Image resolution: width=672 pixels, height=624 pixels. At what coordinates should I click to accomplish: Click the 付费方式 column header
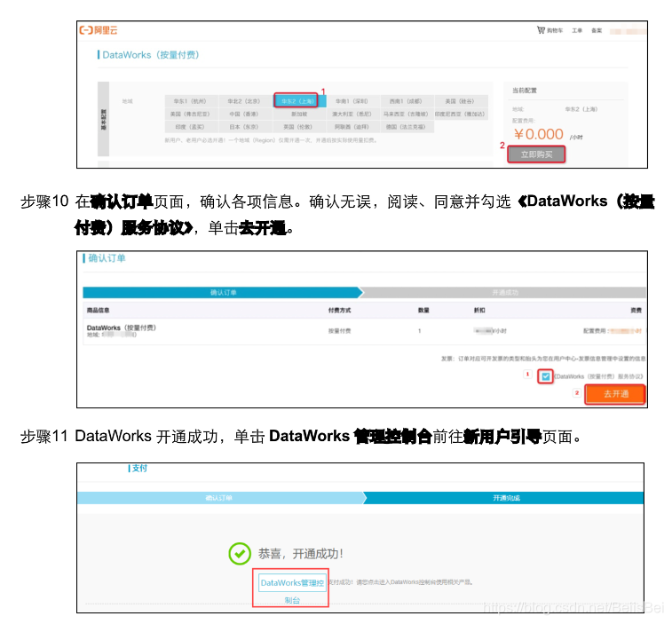[339, 310]
